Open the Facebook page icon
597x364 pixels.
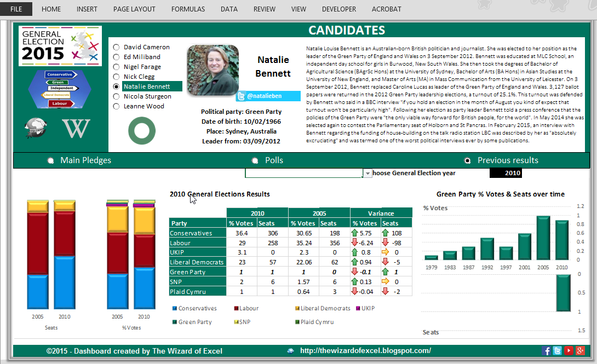pos(547,351)
